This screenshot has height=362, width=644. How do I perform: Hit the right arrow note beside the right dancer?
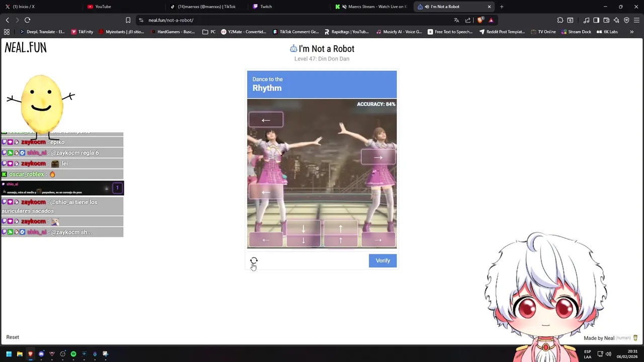click(378, 157)
